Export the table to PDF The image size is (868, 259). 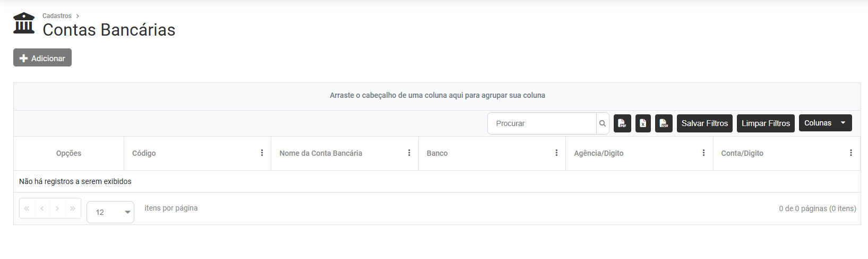tap(622, 123)
